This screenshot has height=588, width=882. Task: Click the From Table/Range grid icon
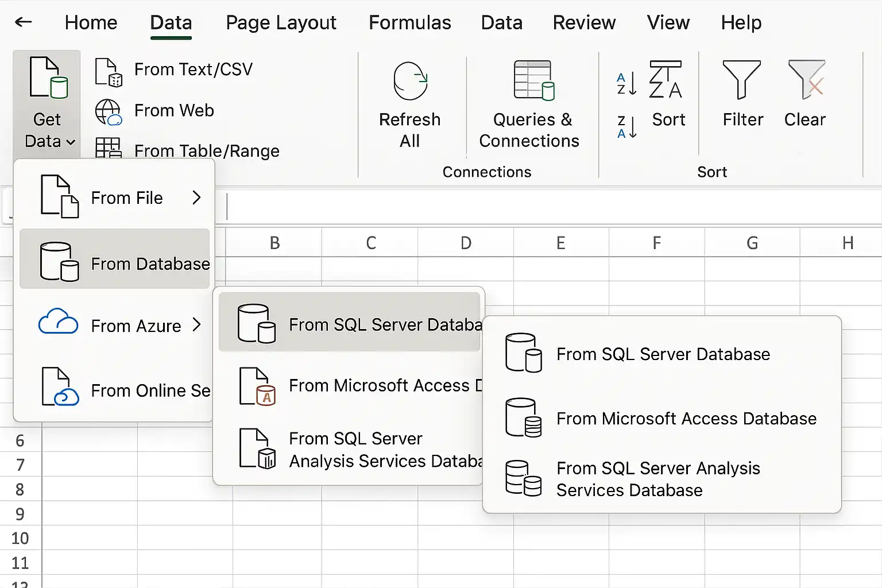[108, 148]
